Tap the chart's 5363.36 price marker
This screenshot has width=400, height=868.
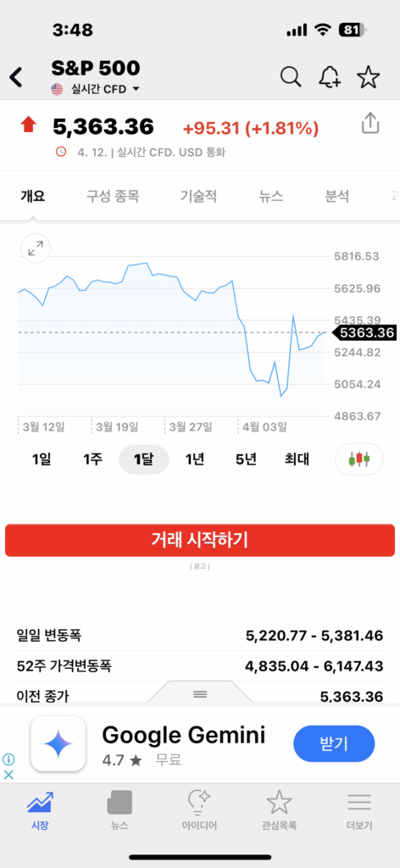point(364,332)
